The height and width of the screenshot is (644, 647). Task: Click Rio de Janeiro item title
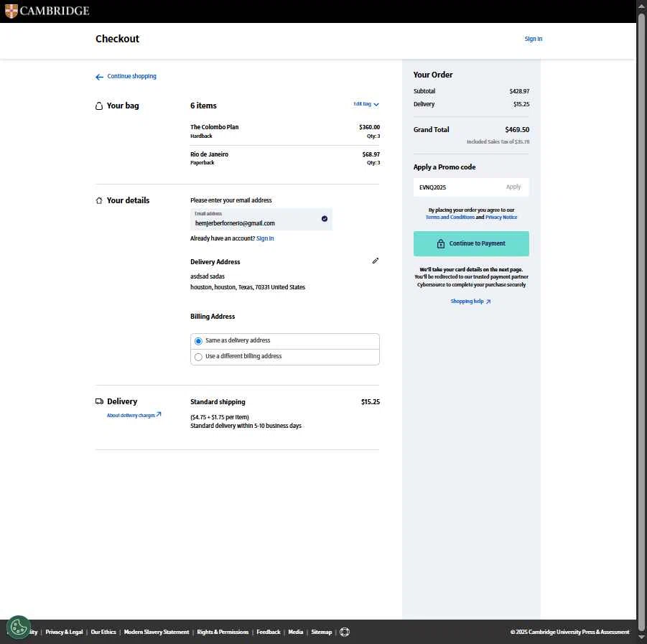[x=209, y=154]
